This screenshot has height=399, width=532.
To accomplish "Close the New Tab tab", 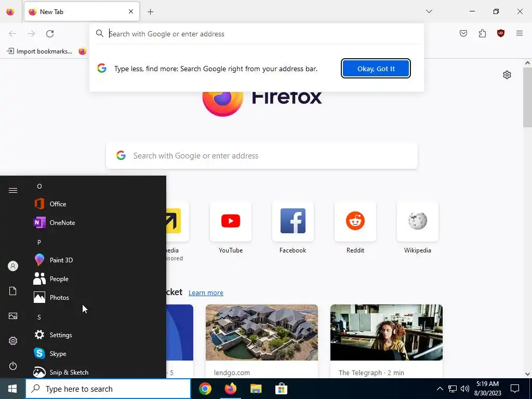I will pyautogui.click(x=131, y=11).
